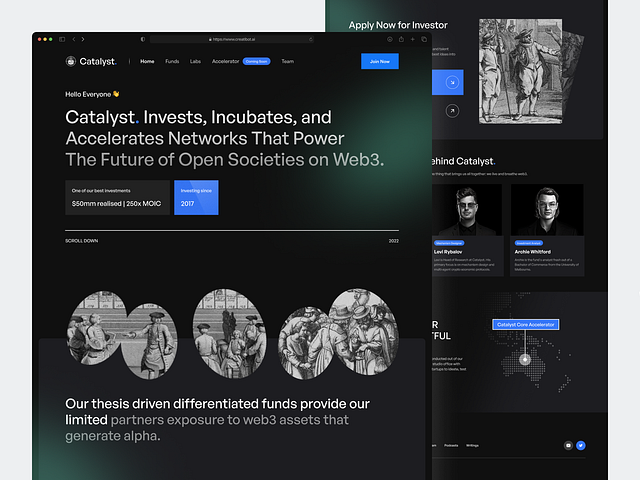Click the middle oval engraving image
Viewport: 640px width, 480px height.
(230, 333)
